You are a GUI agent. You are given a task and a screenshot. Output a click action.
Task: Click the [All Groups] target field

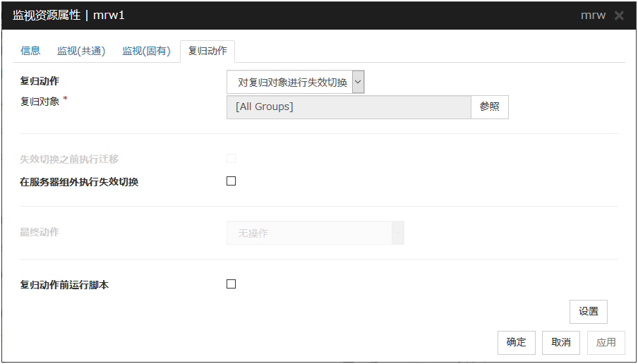point(349,107)
